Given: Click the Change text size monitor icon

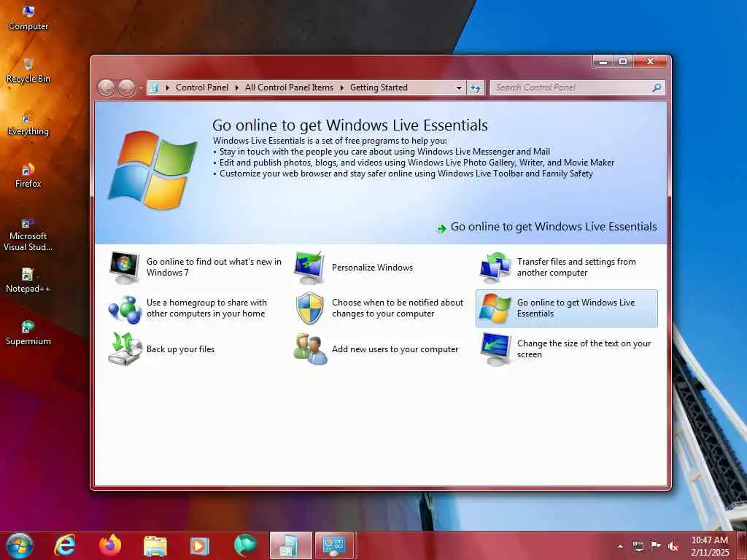Looking at the screenshot, I should click(495, 349).
